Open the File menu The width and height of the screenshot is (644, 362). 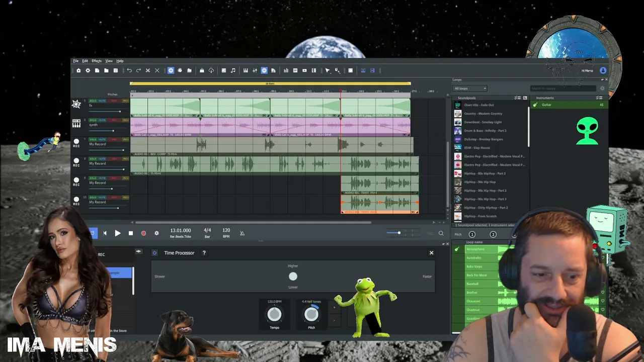tap(75, 61)
